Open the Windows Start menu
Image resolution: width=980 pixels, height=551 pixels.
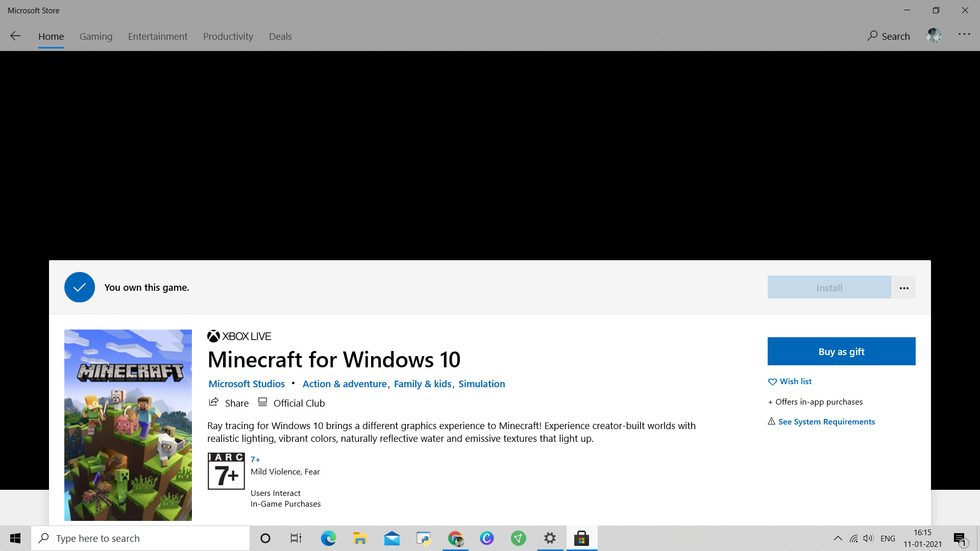coord(15,538)
